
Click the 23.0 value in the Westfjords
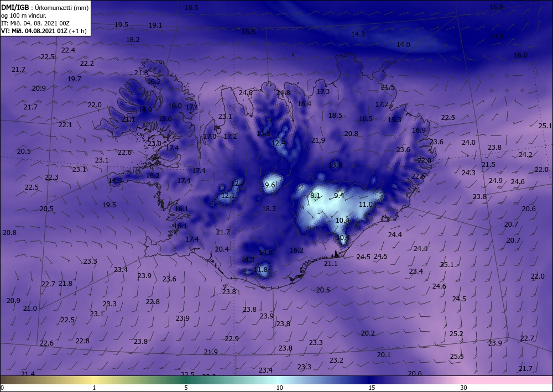154,143
